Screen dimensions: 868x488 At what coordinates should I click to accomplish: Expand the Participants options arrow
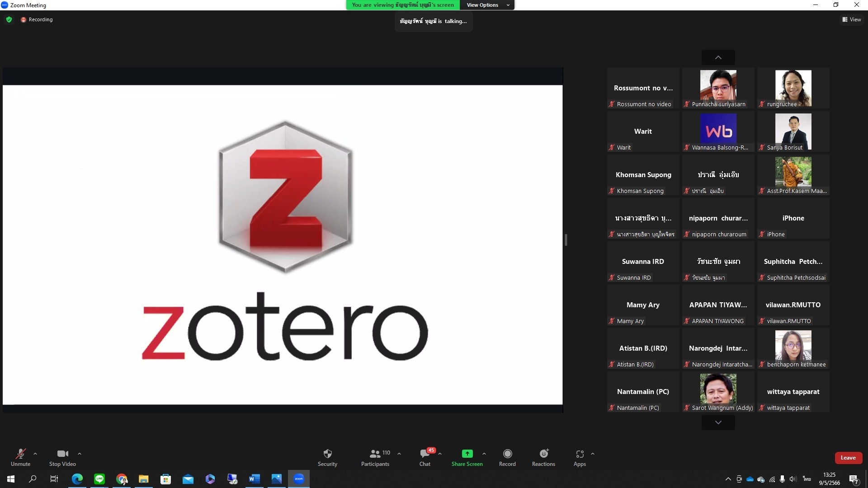399,454
